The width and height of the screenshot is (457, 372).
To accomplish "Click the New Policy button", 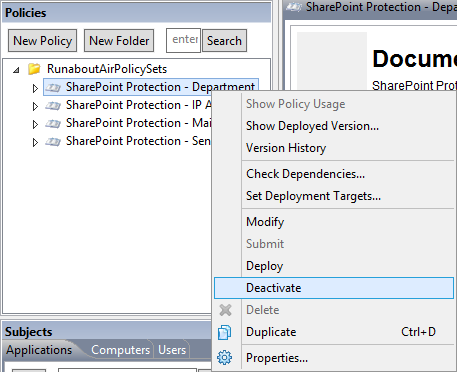I will [x=42, y=41].
